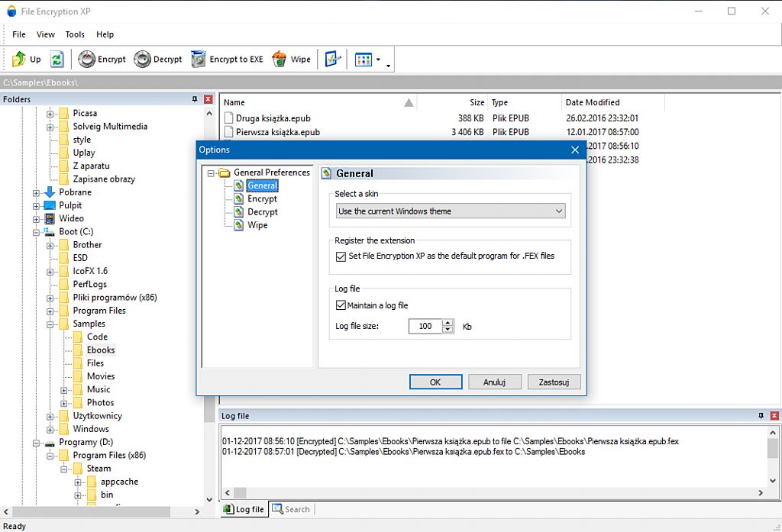
Task: Increase the log file size spinner
Action: pyautogui.click(x=448, y=323)
